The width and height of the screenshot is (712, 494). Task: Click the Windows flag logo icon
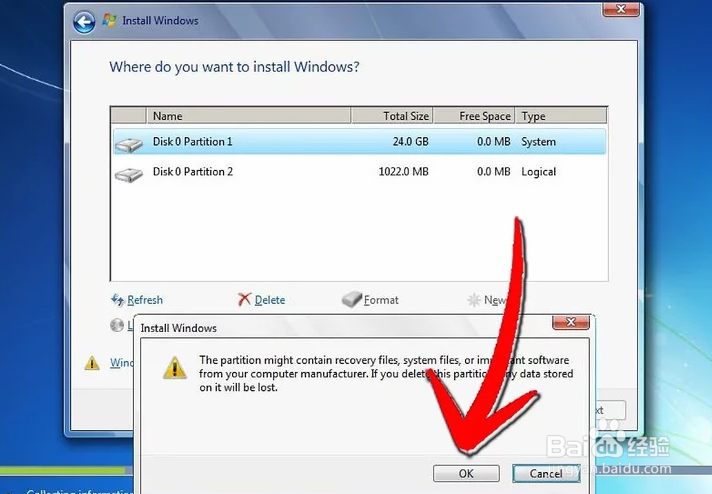(109, 20)
